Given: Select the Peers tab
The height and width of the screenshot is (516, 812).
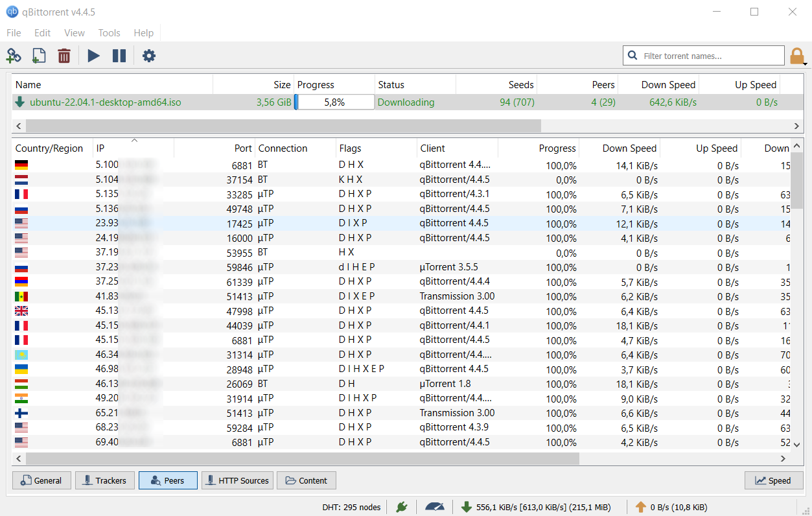Looking at the screenshot, I should 168,480.
